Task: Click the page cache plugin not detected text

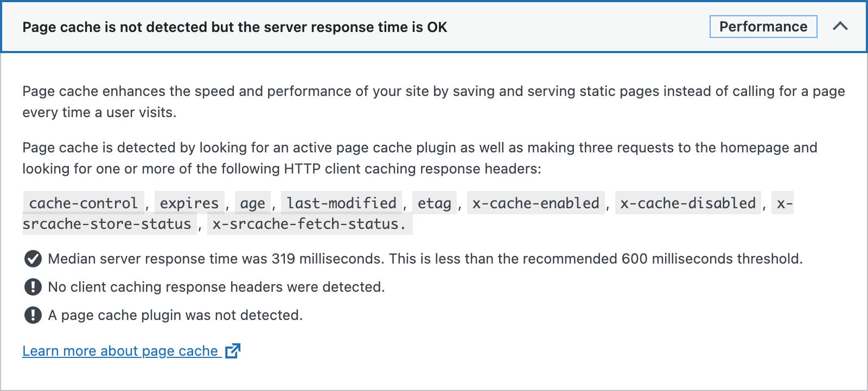Action: tap(175, 315)
